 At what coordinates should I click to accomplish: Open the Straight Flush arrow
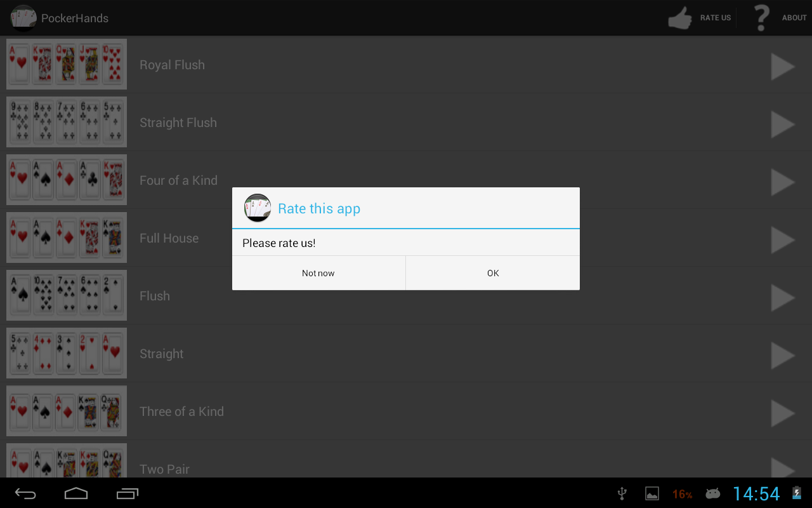click(783, 124)
